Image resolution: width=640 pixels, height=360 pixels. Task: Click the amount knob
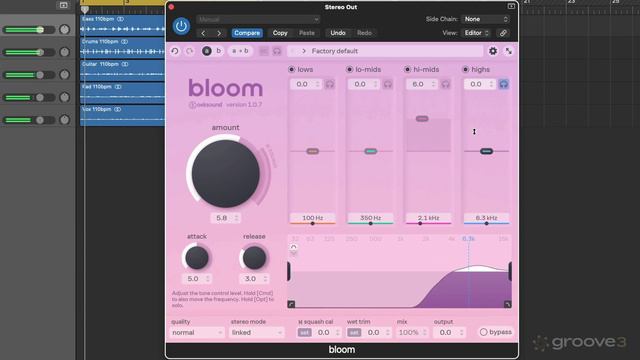(x=225, y=173)
